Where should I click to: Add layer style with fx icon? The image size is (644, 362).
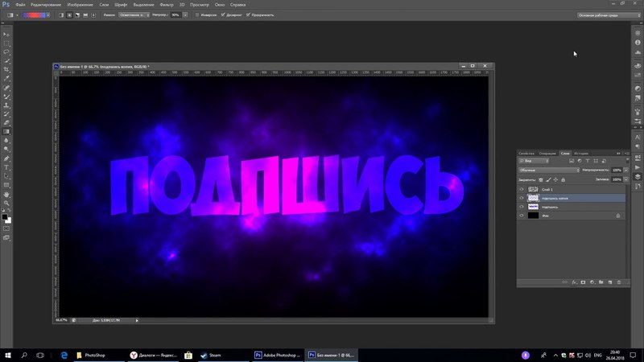point(574,282)
